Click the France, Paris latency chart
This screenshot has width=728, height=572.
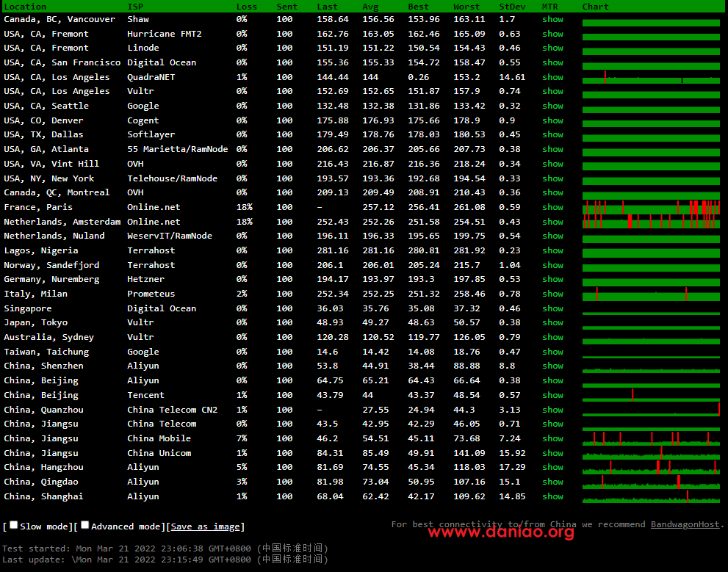(651, 207)
